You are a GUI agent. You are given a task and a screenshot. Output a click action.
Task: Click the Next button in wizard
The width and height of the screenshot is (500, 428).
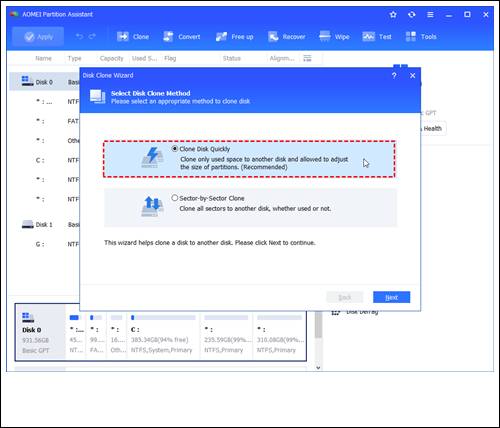[x=391, y=297]
